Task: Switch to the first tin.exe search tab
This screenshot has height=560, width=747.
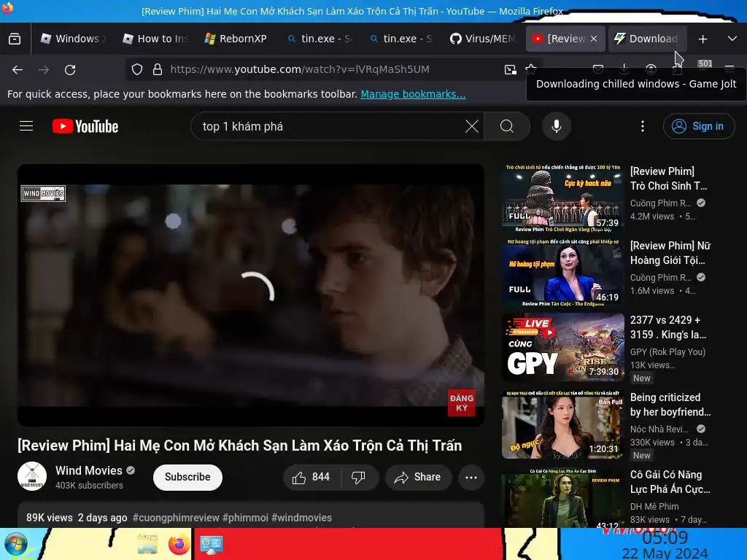Action: (320, 39)
